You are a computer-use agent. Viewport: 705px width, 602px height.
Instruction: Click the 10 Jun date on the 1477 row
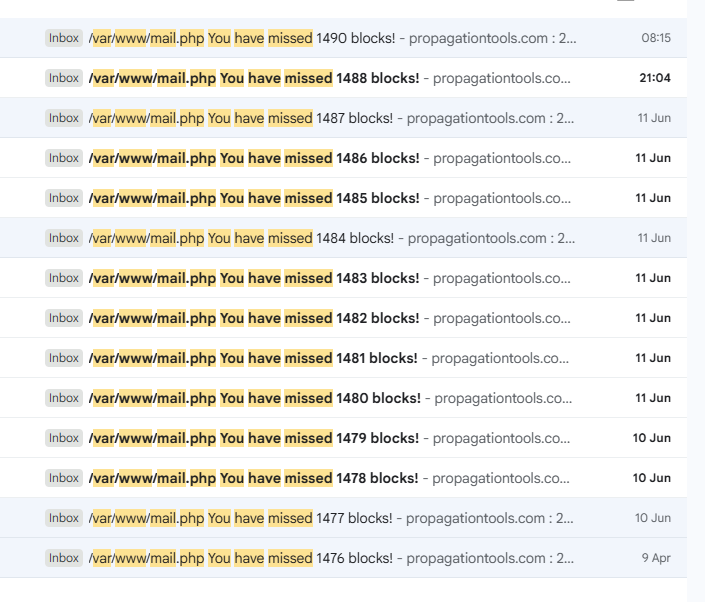pos(653,518)
